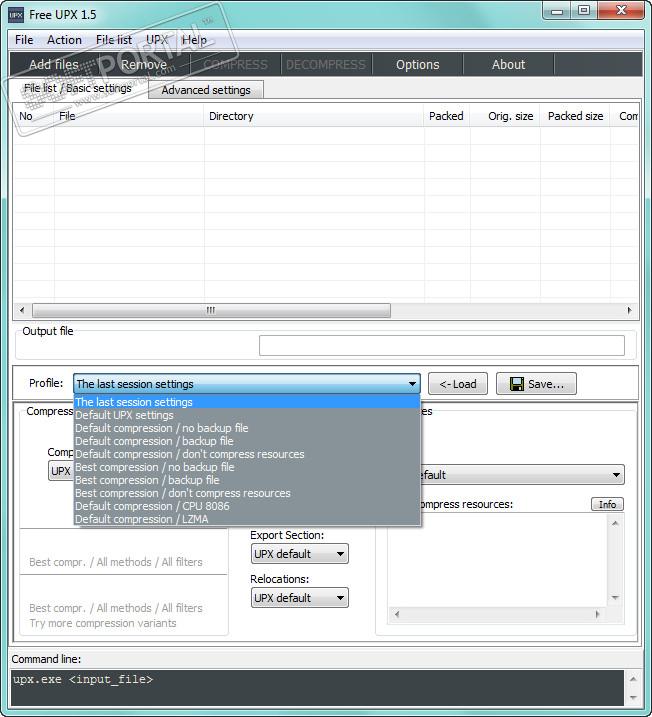Click Remove toolbar button
Screen dimensions: 652x717
pyautogui.click(x=144, y=64)
